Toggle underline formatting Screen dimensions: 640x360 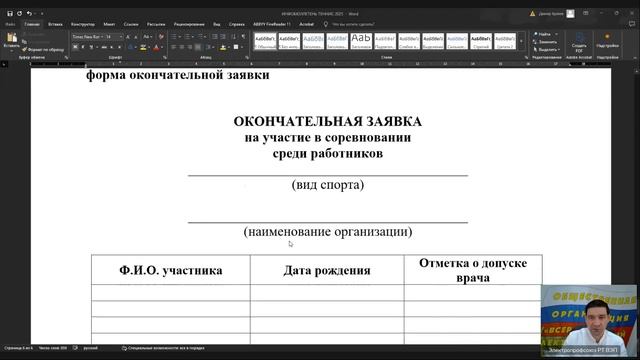pos(91,47)
